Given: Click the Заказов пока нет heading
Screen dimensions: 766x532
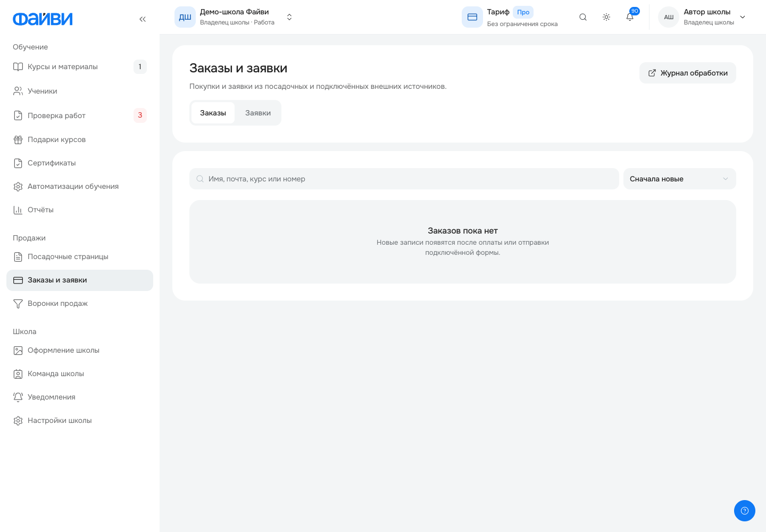Looking at the screenshot, I should click(x=463, y=230).
